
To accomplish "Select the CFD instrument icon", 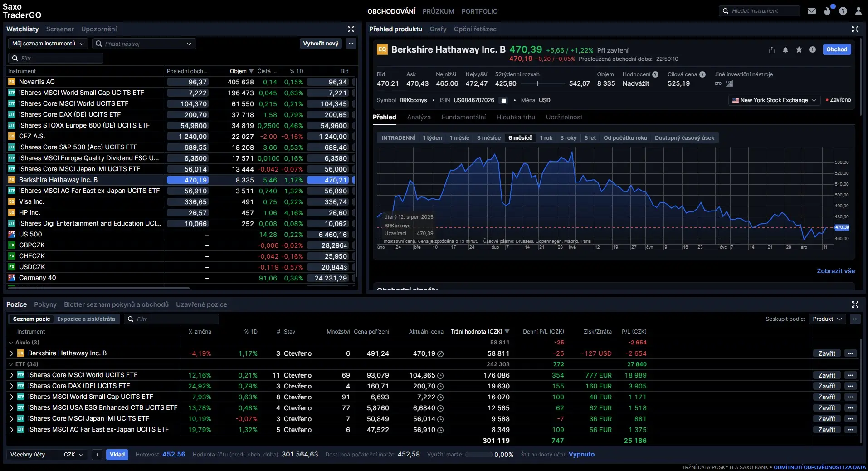I will click(x=718, y=83).
